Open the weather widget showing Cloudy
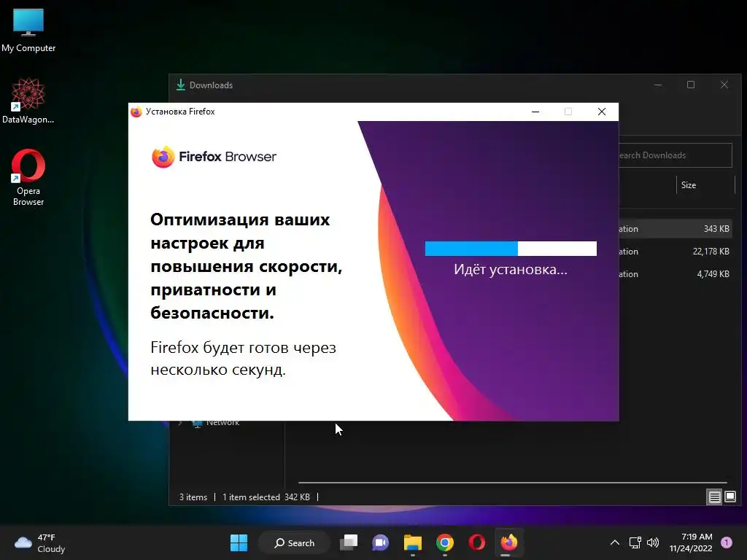The image size is (747, 560). [x=40, y=542]
